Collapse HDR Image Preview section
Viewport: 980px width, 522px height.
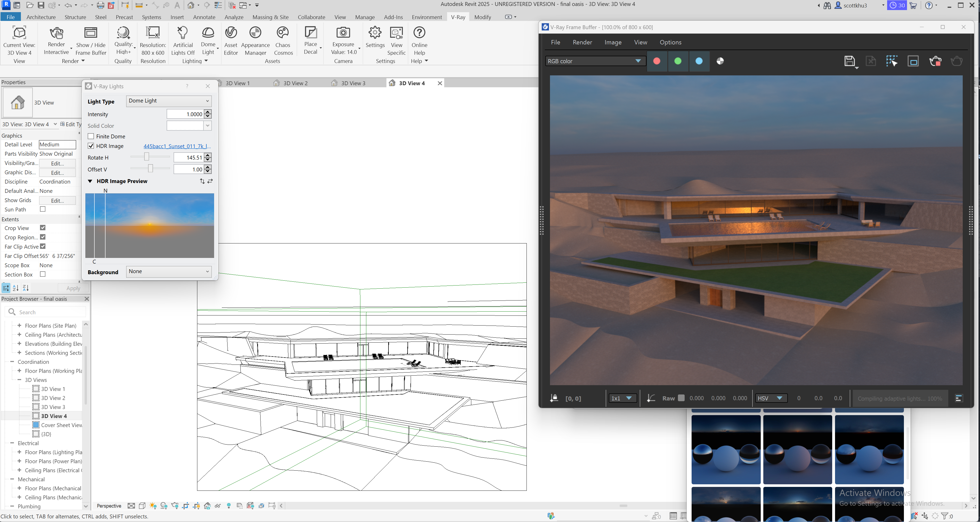pyautogui.click(x=90, y=181)
